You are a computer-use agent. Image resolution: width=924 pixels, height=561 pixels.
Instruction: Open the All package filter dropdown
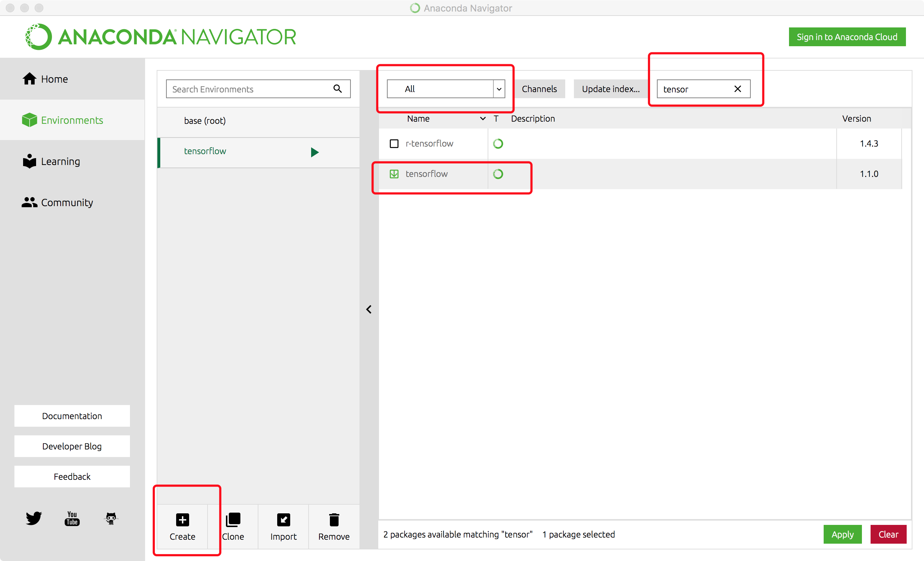(x=446, y=89)
